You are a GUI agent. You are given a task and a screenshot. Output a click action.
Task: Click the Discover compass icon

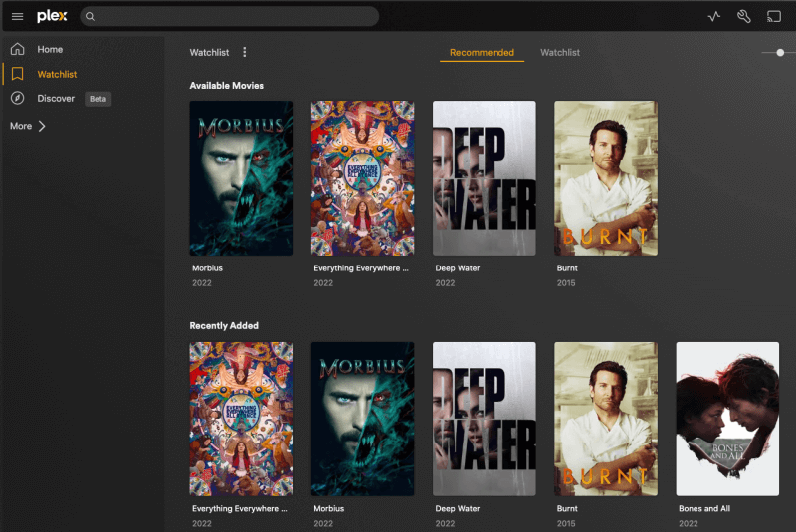click(17, 98)
